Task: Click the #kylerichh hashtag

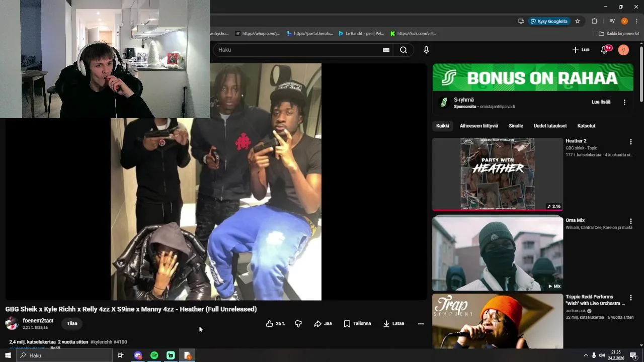Action: click(x=101, y=342)
